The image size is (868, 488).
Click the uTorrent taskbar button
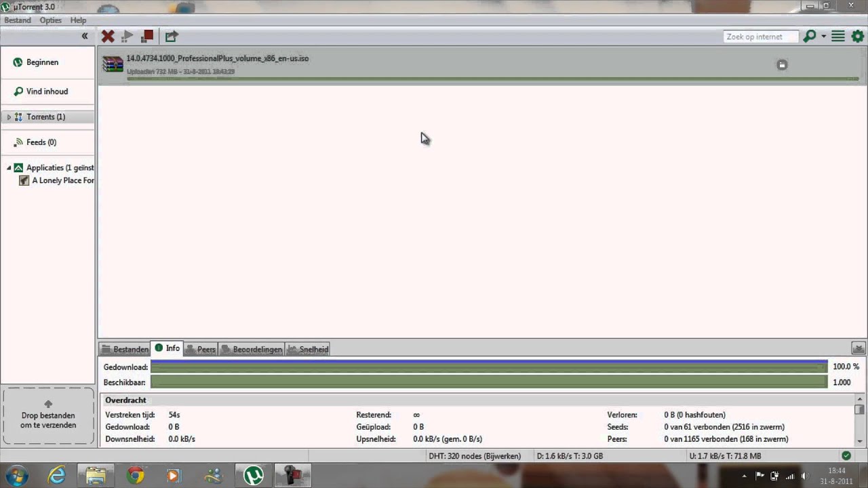tap(254, 476)
